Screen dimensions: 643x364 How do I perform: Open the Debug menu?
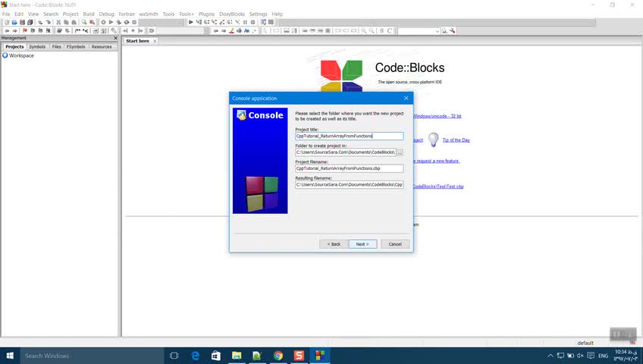tap(107, 14)
